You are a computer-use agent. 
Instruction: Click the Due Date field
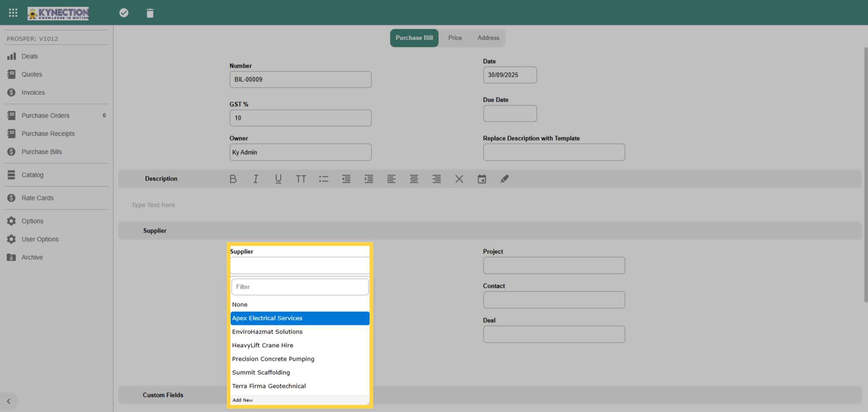(x=510, y=114)
